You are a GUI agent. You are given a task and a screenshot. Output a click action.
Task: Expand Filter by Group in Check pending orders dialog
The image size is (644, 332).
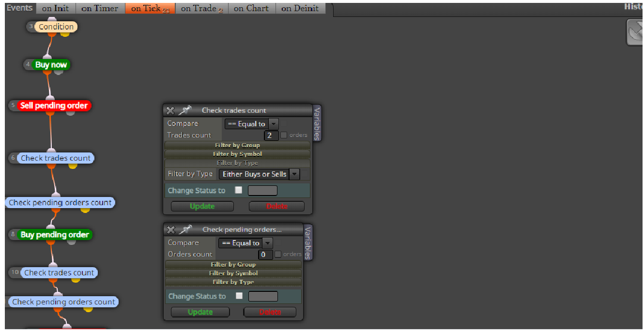(x=233, y=265)
